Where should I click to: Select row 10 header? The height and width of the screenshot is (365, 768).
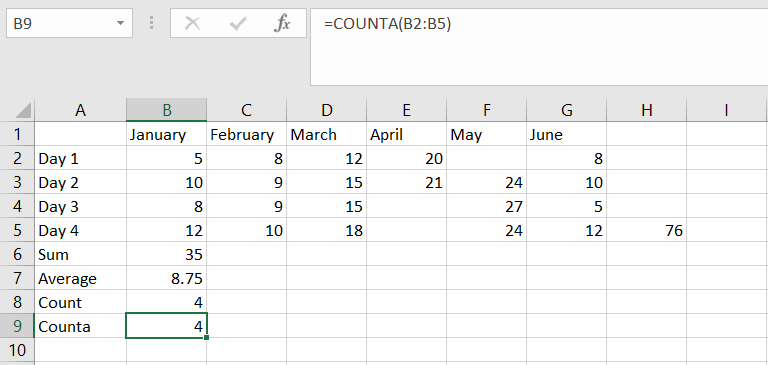pos(17,350)
